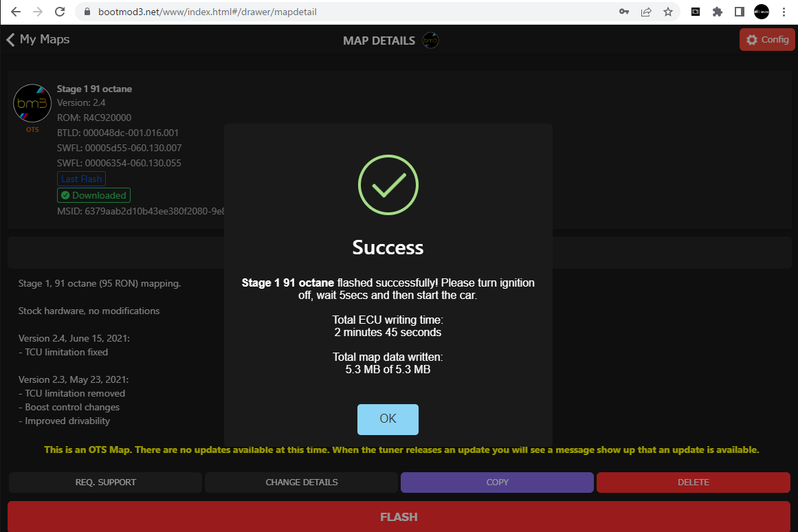
Task: Click the bm3 OTS map avatar
Action: (x=32, y=103)
